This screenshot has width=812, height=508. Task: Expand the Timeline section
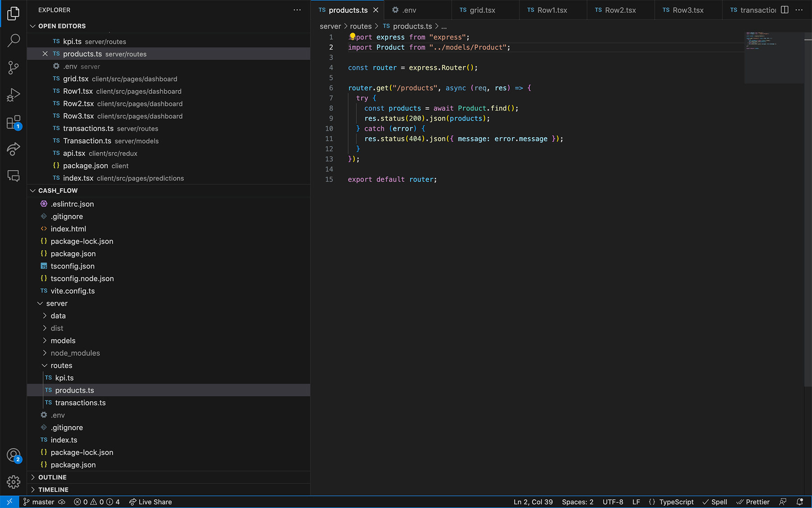[x=169, y=489]
